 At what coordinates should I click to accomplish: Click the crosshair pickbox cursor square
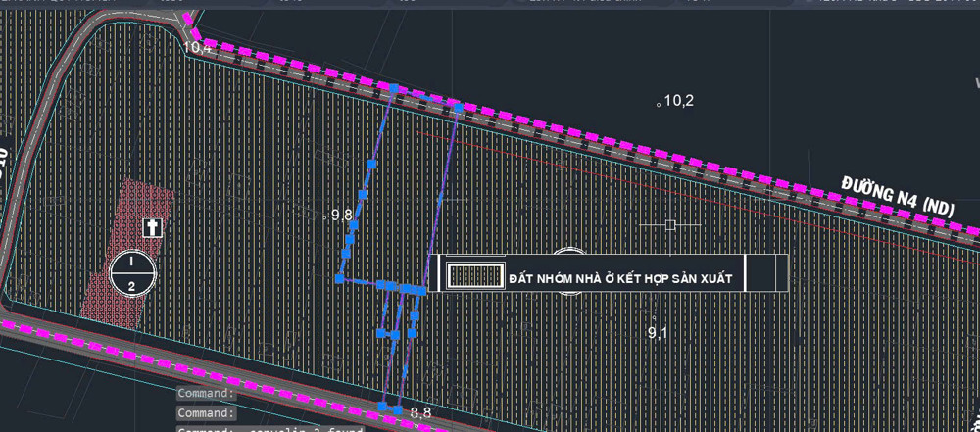tap(670, 225)
